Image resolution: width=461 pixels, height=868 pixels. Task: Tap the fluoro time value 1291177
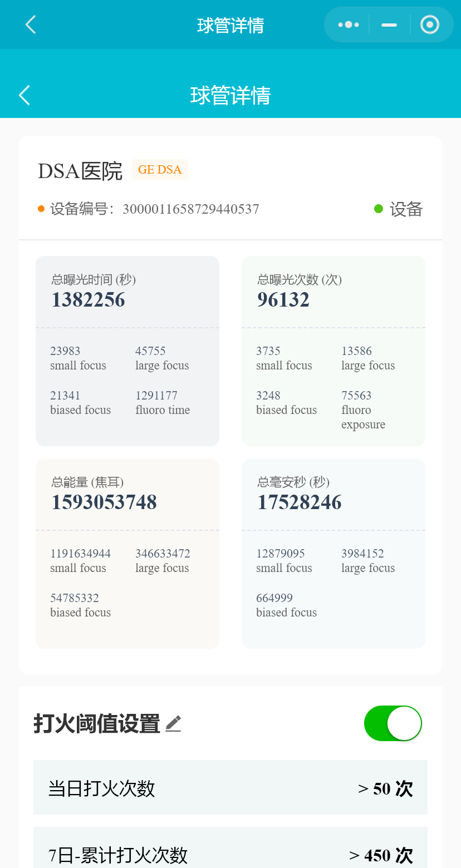pos(156,396)
